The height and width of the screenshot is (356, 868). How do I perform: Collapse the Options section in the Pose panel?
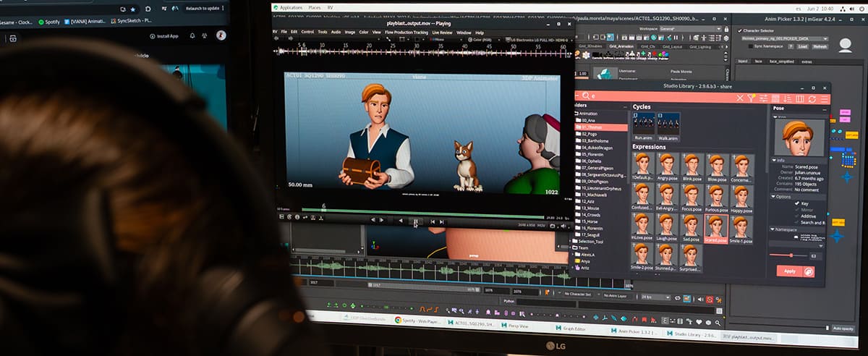pos(773,197)
